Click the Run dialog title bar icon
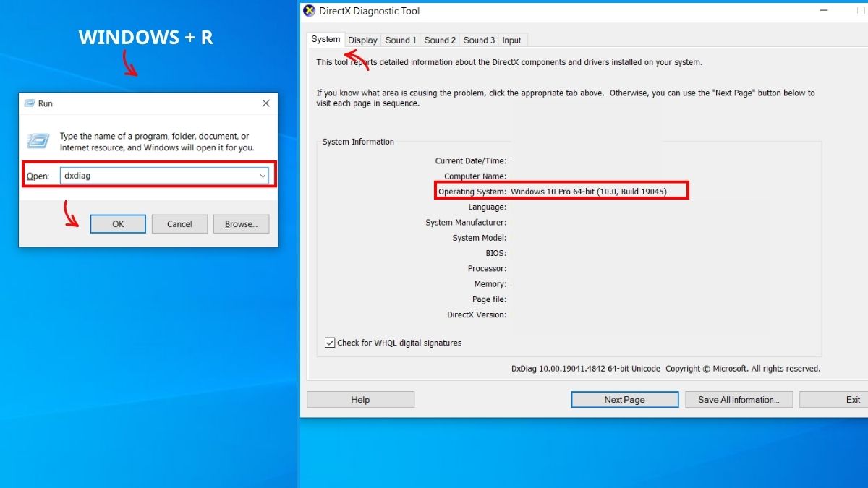 29,103
